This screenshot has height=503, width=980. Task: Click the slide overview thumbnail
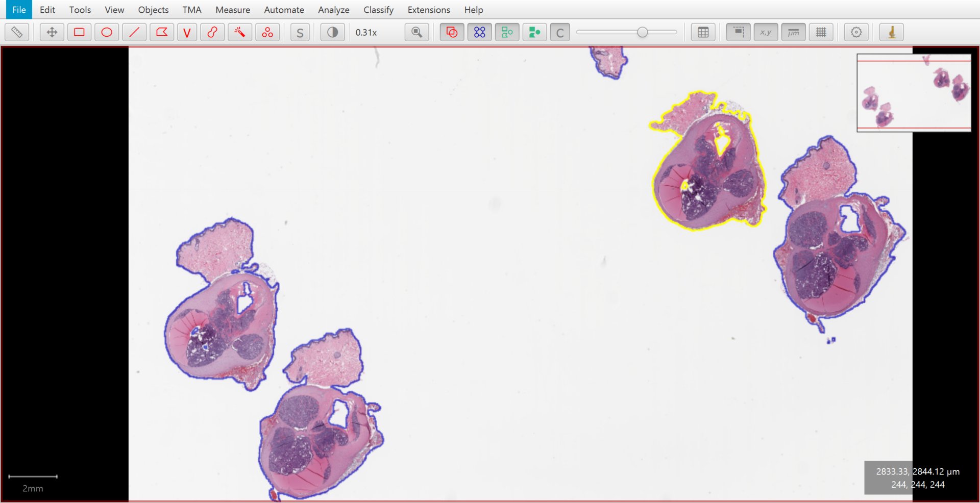914,93
